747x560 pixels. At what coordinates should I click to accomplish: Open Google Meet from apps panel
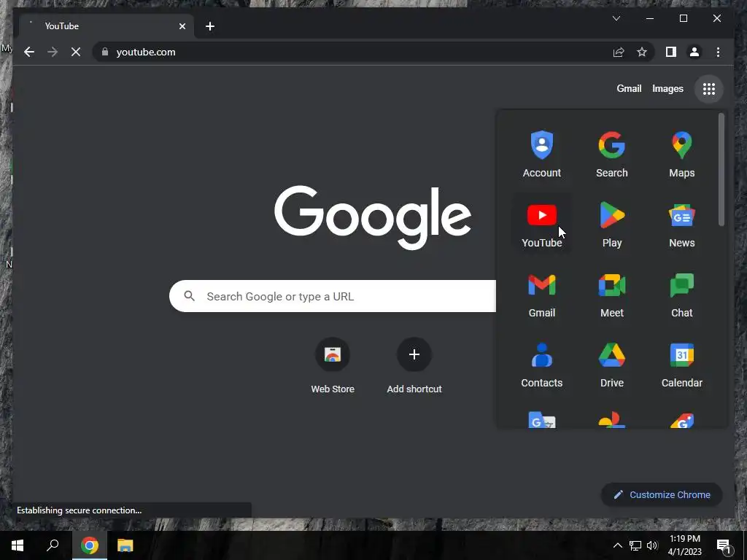click(x=612, y=295)
